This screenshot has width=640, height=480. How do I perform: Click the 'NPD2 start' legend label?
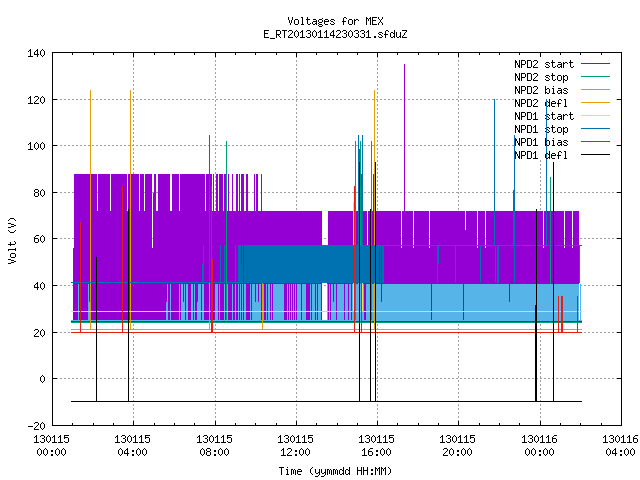click(544, 64)
